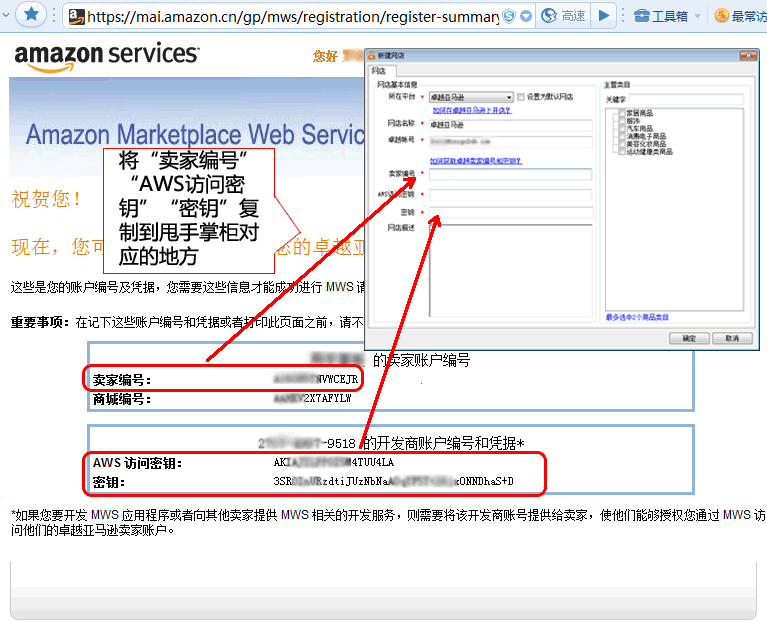
Task: Check the 运动健康类用品 category checkbox
Action: pos(622,152)
